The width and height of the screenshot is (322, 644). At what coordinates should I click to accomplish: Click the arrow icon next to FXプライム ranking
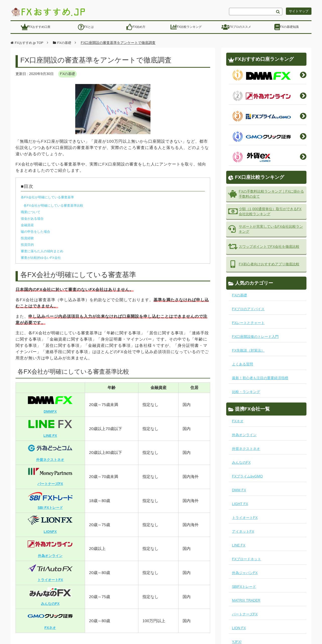pos(303,116)
